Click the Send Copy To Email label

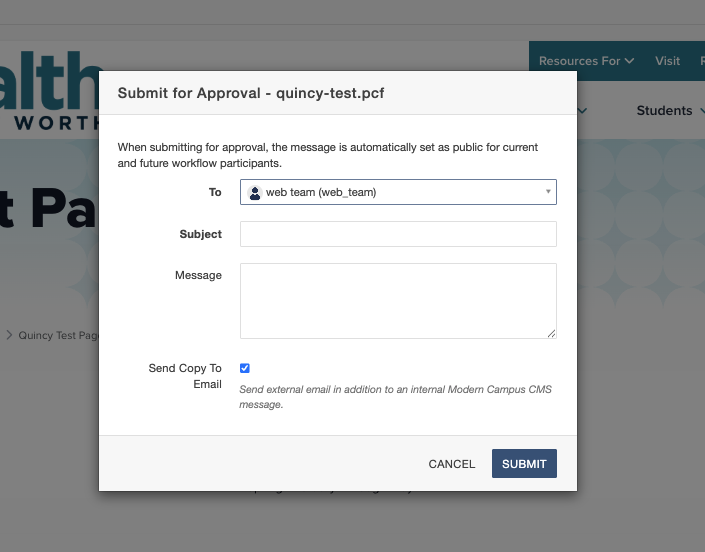(x=185, y=376)
